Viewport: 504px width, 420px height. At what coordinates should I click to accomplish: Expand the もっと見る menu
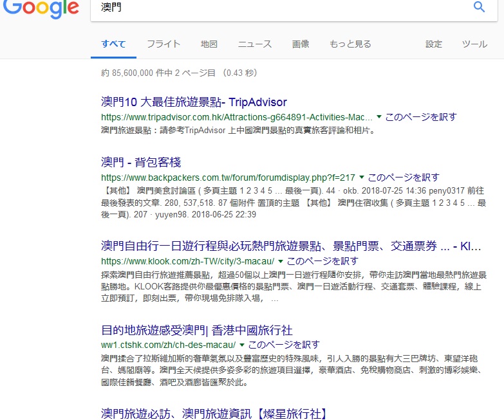click(350, 44)
